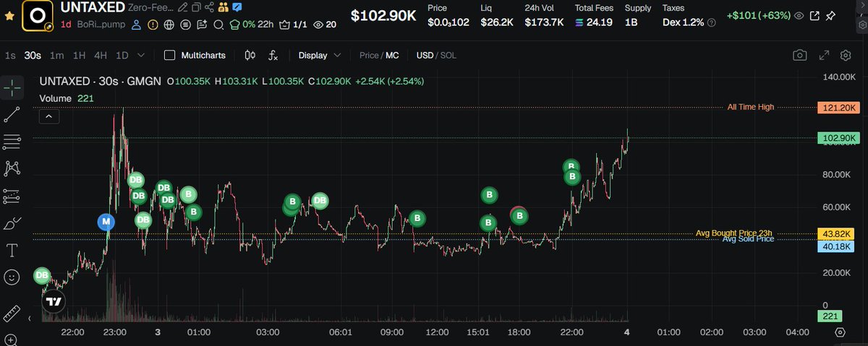
Task: Click the note with sparkle icon
Action: [201, 24]
